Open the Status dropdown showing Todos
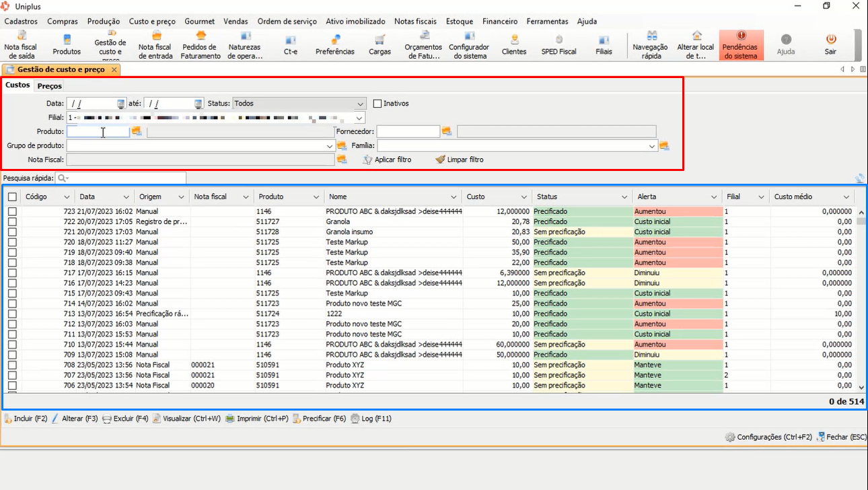Screen dimensions: 868x490 [361, 104]
